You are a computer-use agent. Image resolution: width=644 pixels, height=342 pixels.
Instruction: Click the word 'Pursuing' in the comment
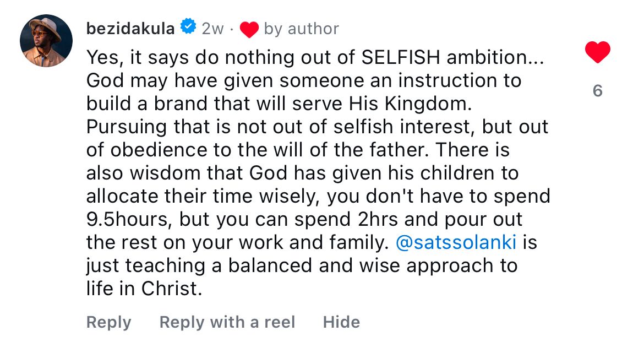coord(125,127)
